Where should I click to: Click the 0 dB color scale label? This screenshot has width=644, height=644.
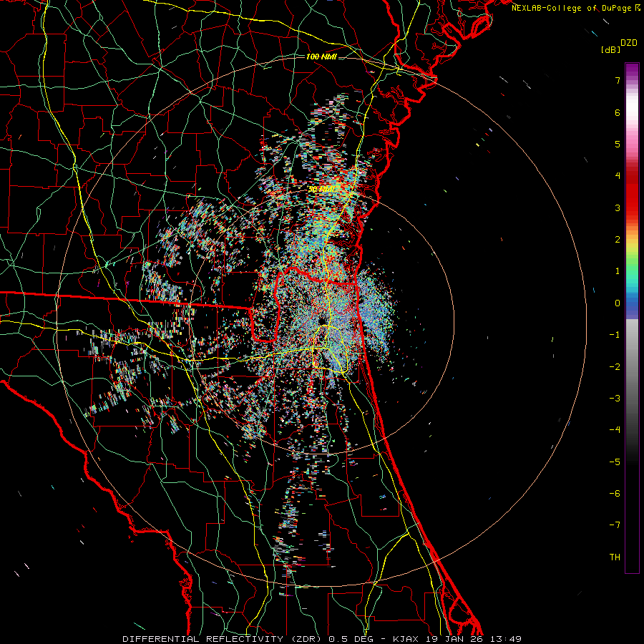(618, 303)
